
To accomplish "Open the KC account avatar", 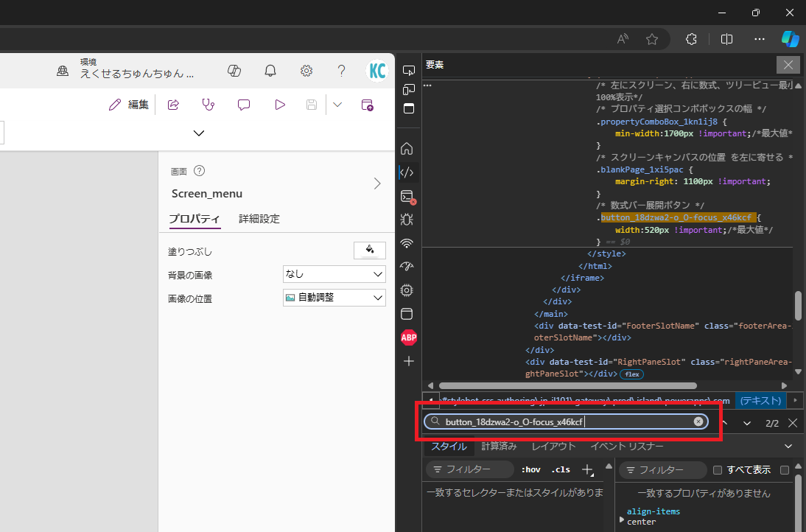I will coord(377,71).
